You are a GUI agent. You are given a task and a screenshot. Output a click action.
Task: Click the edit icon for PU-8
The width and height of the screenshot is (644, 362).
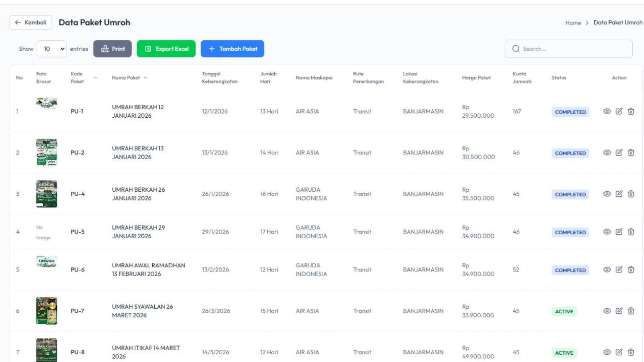[x=619, y=352]
